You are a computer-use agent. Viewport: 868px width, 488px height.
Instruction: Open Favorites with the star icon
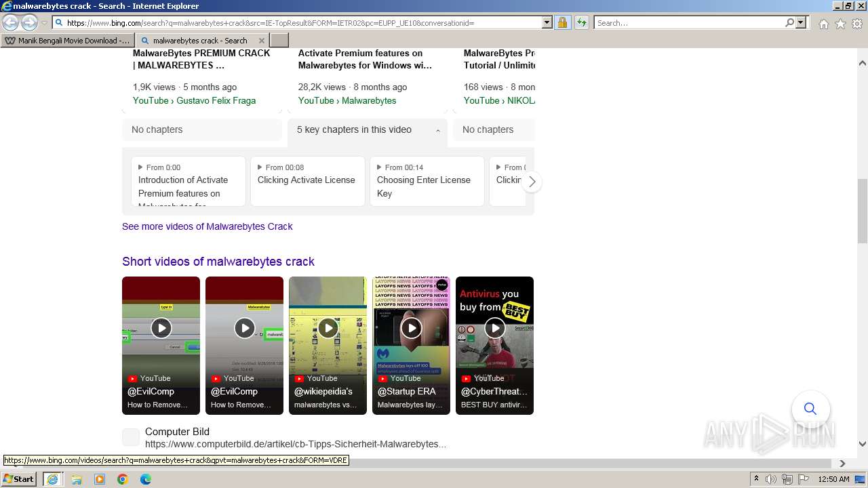[840, 24]
